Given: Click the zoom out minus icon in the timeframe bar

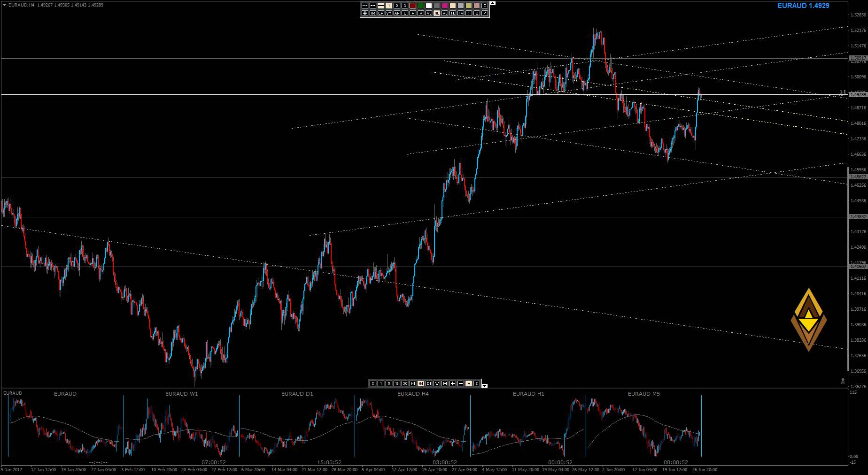Looking at the screenshot, I should pos(461,383).
